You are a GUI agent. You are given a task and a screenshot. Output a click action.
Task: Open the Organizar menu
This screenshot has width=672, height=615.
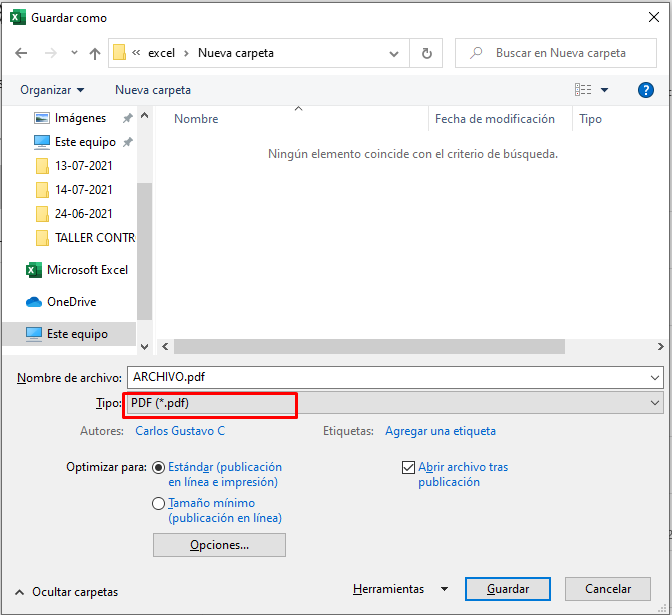point(52,90)
